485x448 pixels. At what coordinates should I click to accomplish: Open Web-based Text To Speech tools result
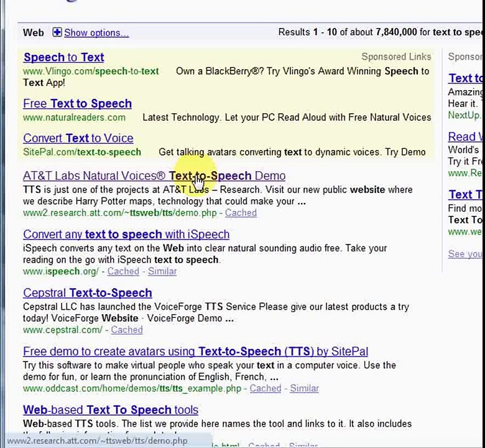click(111, 410)
